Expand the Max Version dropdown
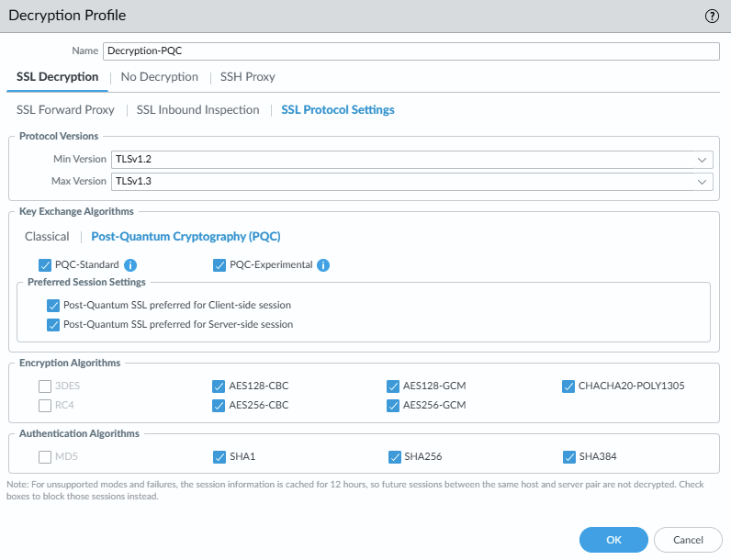Image resolution: width=731 pixels, height=560 pixels. pyautogui.click(x=411, y=181)
